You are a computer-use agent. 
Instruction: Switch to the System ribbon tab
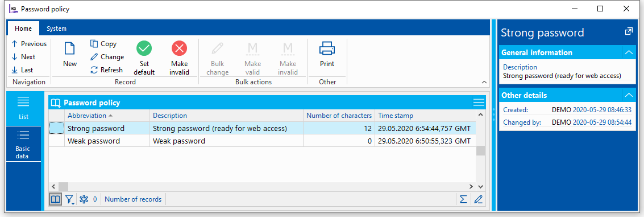click(56, 28)
